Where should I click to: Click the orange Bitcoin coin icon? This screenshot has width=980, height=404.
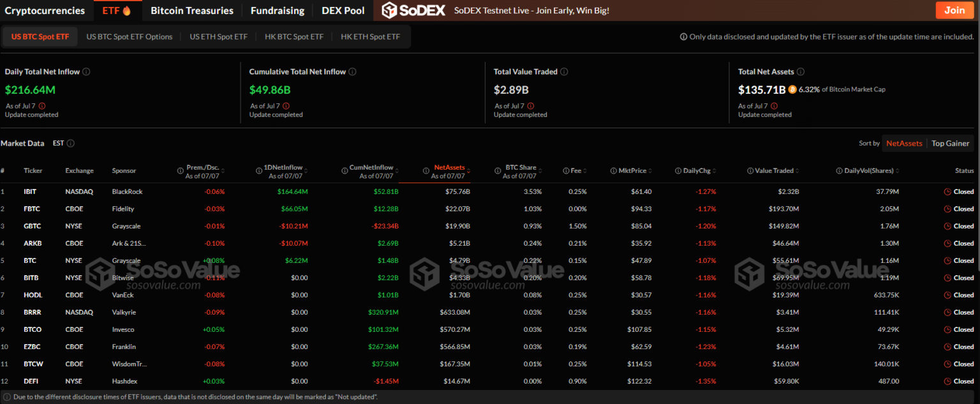tap(792, 90)
